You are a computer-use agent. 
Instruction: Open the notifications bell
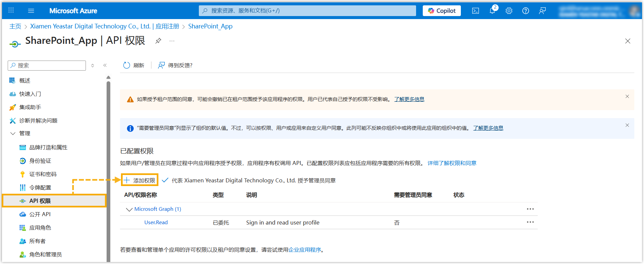click(492, 11)
